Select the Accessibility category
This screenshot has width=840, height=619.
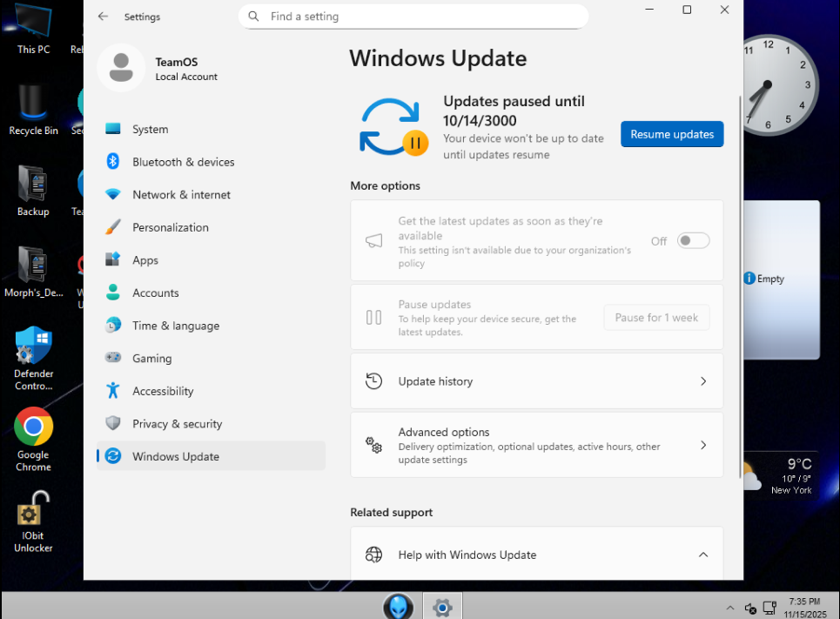coord(211,391)
